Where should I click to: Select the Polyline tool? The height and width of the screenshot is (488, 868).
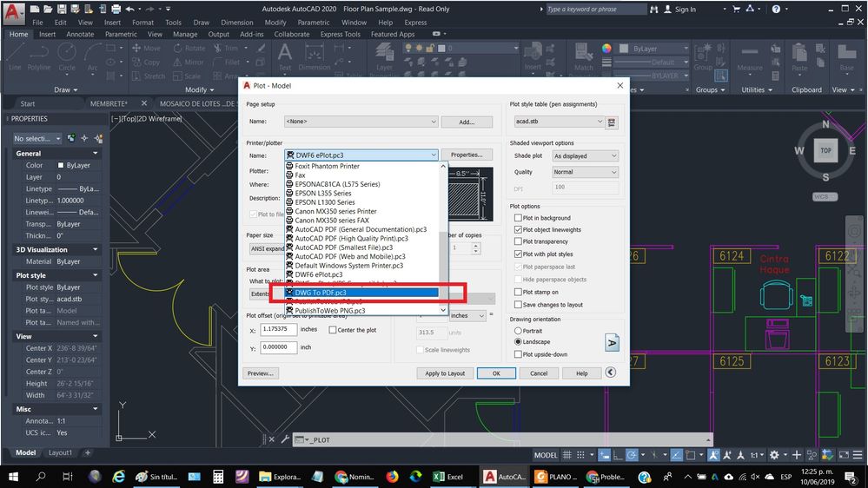(x=39, y=56)
